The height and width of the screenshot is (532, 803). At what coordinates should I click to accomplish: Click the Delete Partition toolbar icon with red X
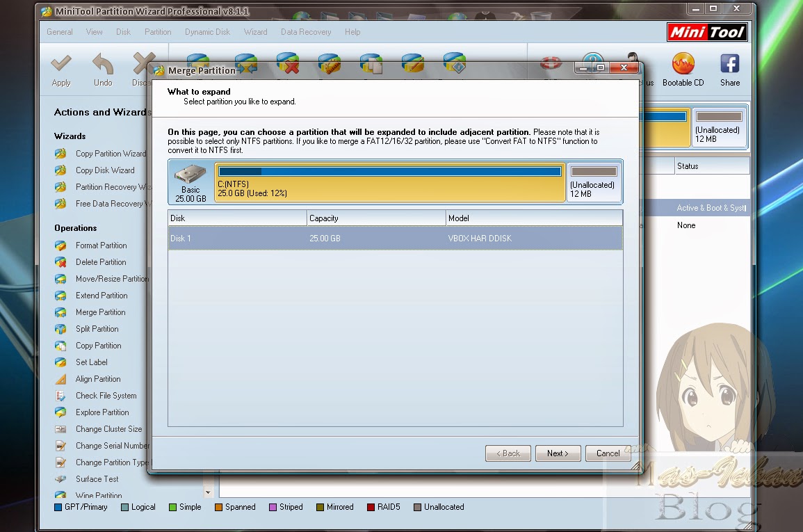[288, 63]
